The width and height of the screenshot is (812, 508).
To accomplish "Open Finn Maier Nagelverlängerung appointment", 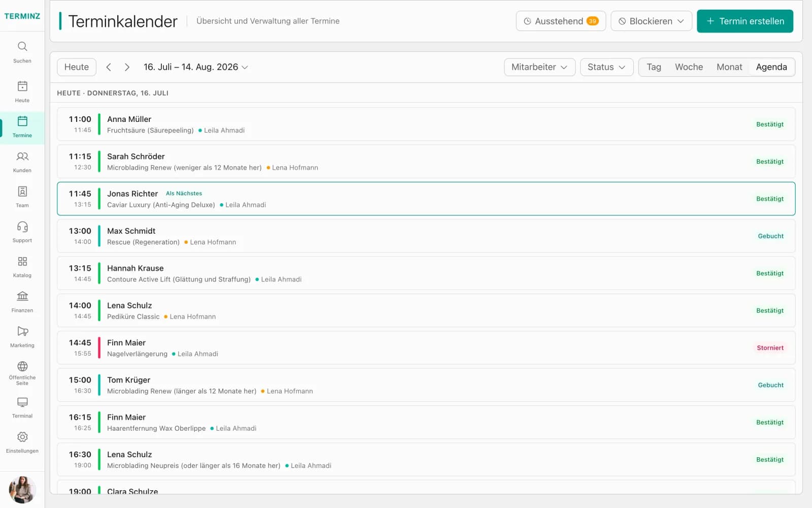I will (426, 347).
